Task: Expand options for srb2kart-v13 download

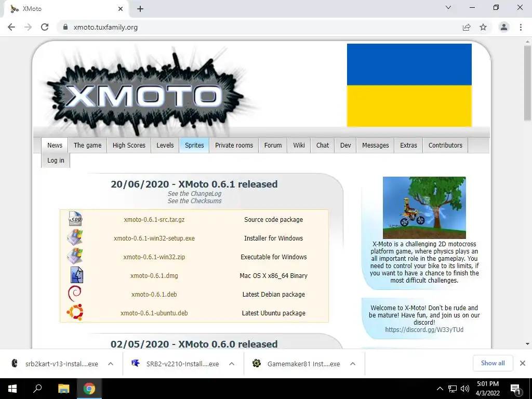Action: coord(111,364)
